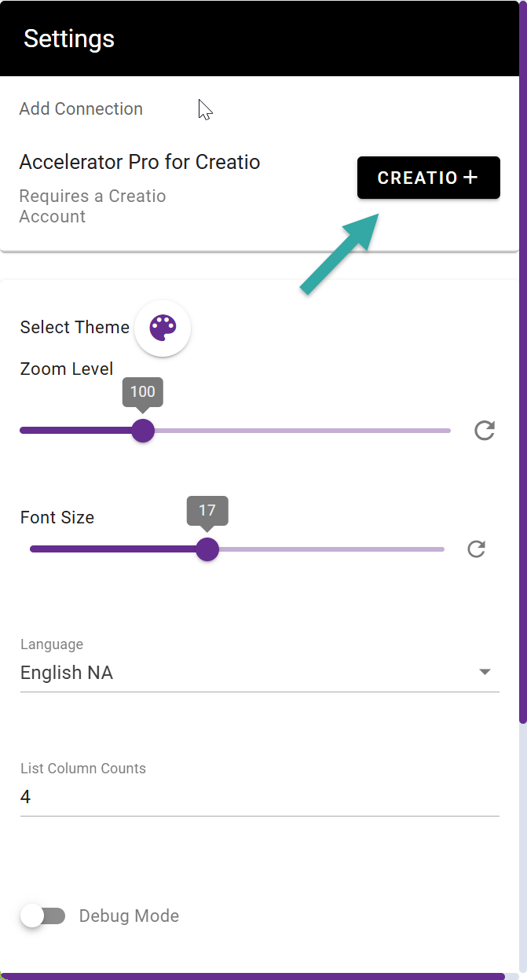Screen dimensions: 527x980
Task: Click the horizontal scrollbar at the bottom
Action: (x=253, y=976)
